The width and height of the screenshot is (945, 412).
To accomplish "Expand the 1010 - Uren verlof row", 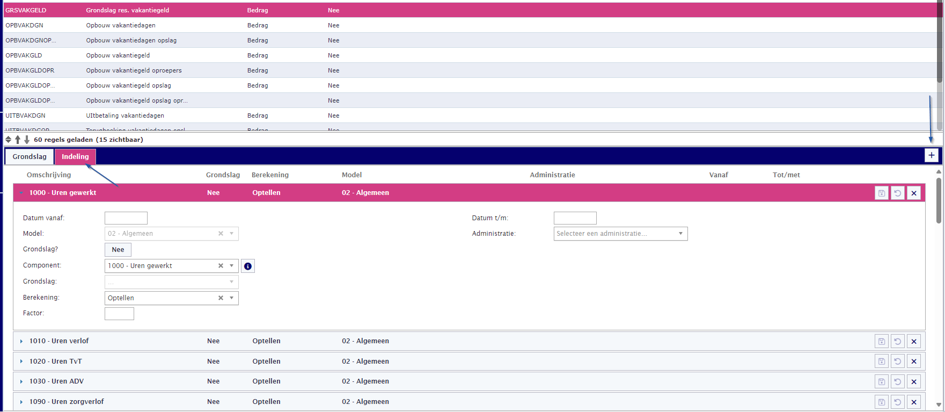I will 21,342.
